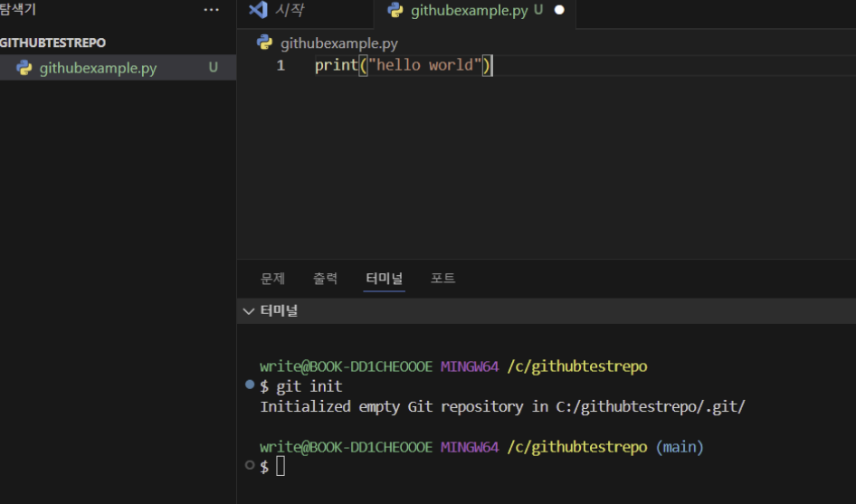This screenshot has height=504, width=856.
Task: Click the "git init" command text
Action: pyautogui.click(x=309, y=386)
